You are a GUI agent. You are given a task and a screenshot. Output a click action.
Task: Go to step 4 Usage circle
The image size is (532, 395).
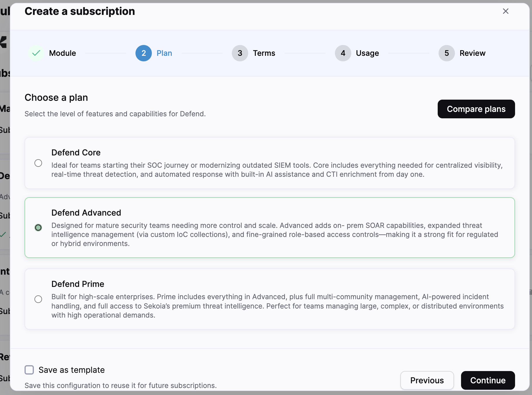click(x=343, y=53)
